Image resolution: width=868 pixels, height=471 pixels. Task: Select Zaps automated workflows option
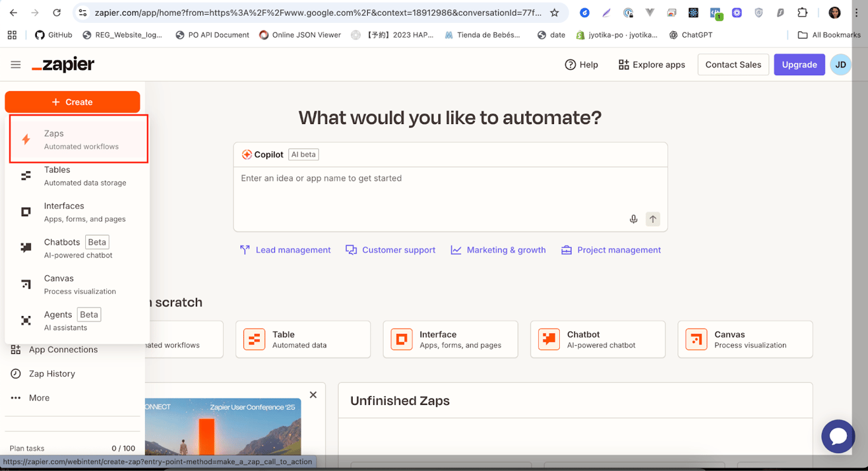pyautogui.click(x=79, y=139)
